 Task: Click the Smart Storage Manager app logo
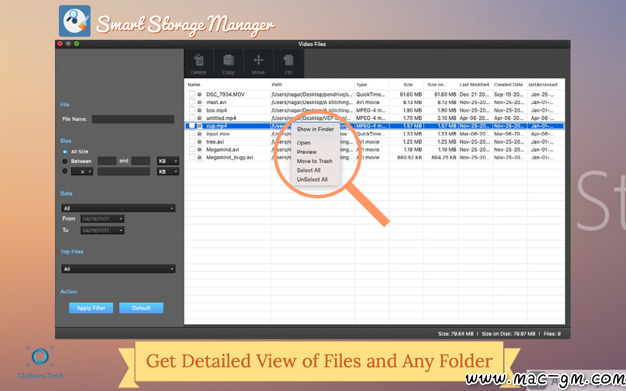[x=75, y=21]
